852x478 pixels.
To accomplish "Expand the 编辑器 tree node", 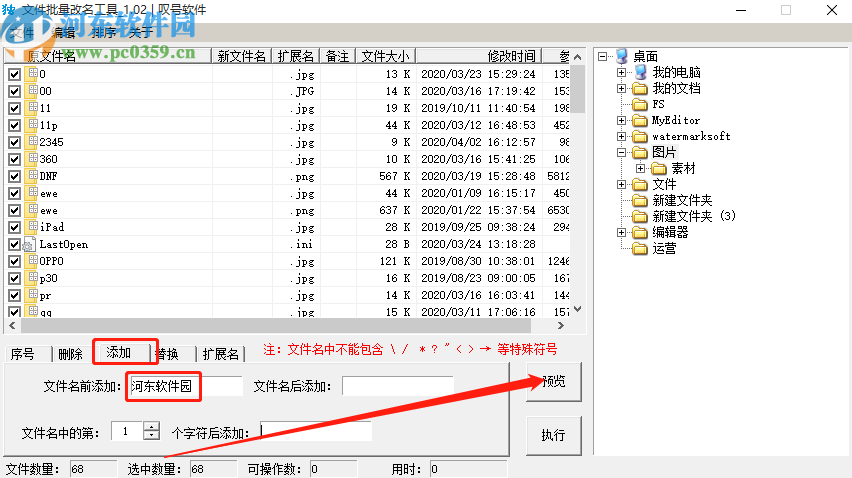I will click(x=621, y=232).
